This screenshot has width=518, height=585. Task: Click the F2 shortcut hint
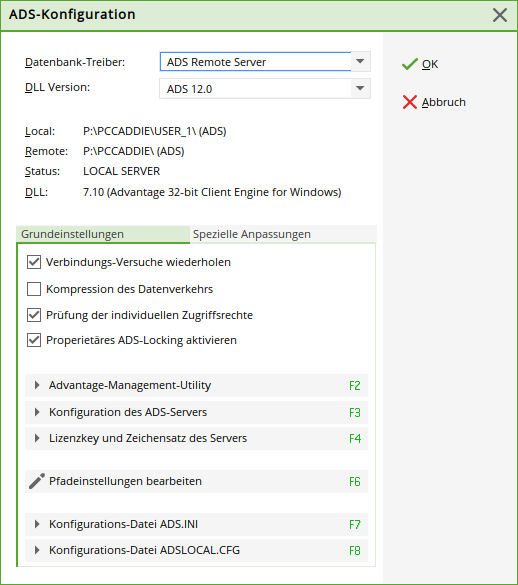coord(355,385)
